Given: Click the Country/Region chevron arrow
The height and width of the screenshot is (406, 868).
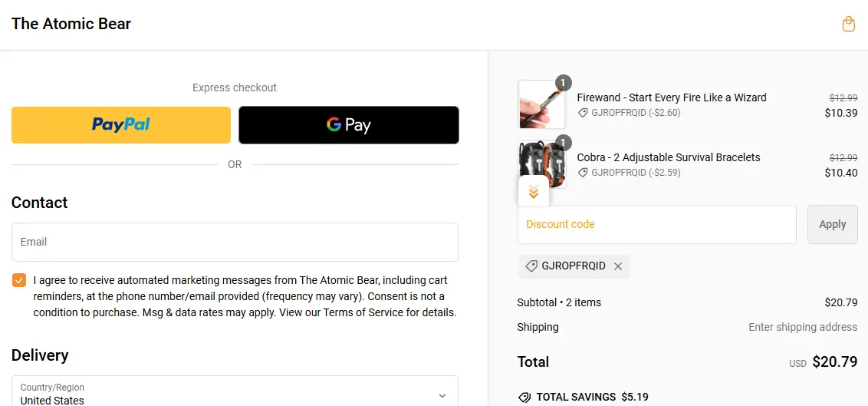Looking at the screenshot, I should [442, 395].
